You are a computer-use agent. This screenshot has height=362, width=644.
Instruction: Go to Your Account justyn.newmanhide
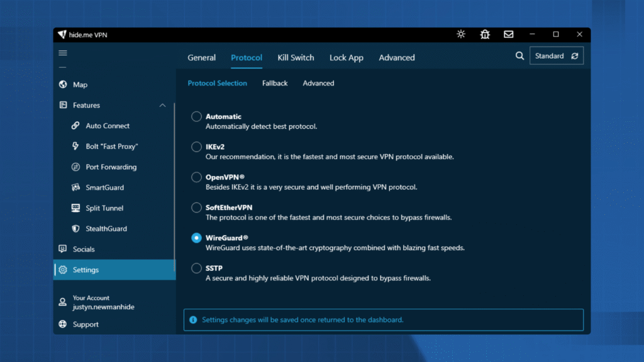coord(94,302)
